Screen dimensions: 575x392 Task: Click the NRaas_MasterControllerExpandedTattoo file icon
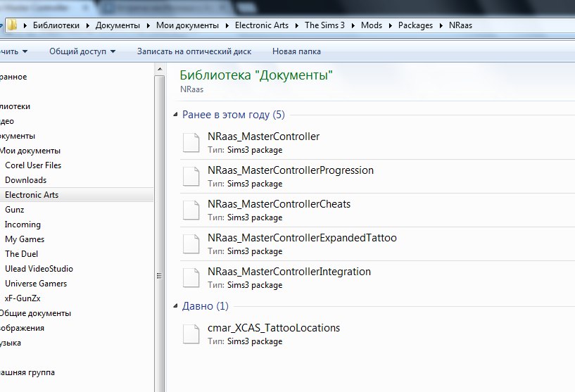[x=191, y=244]
